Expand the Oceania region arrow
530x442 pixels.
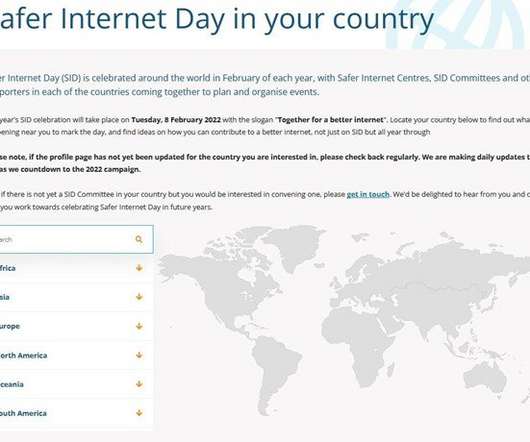point(139,384)
